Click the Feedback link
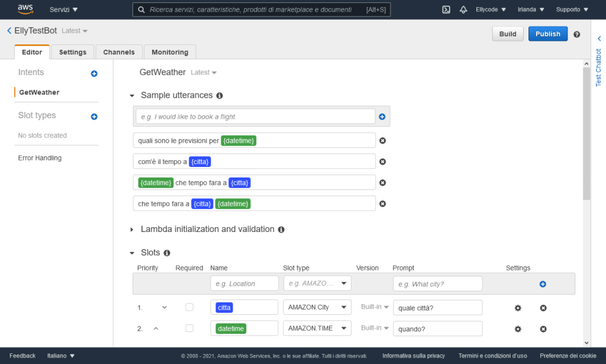 (x=22, y=356)
